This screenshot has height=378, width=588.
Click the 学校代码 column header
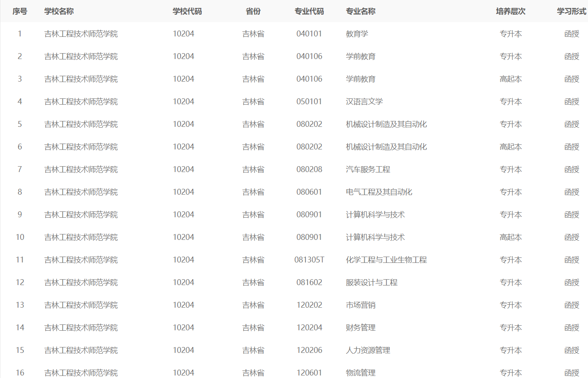pyautogui.click(x=187, y=11)
